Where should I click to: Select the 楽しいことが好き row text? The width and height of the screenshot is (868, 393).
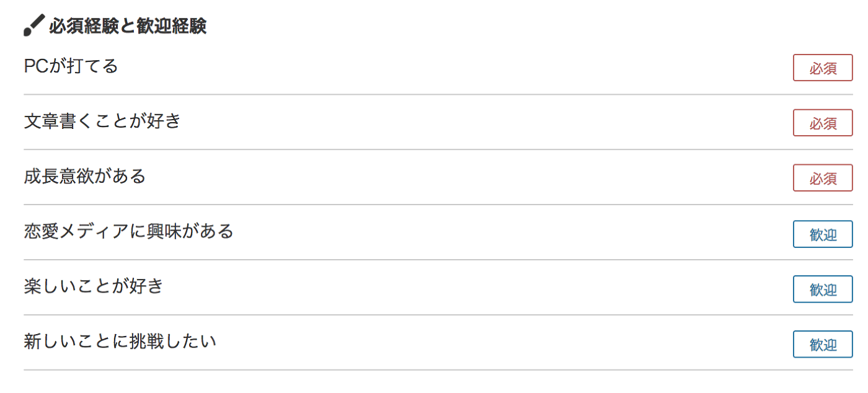94,286
